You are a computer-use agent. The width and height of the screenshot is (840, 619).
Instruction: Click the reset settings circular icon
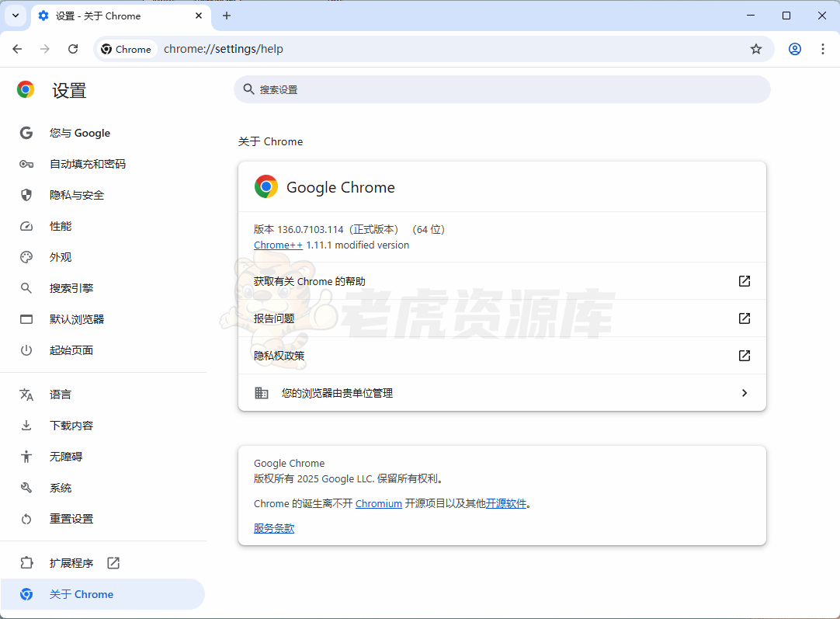click(26, 519)
